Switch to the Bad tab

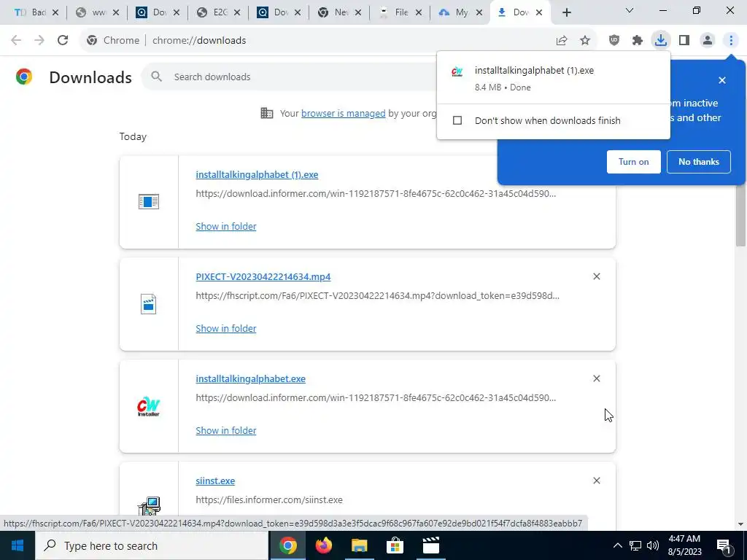(36, 13)
